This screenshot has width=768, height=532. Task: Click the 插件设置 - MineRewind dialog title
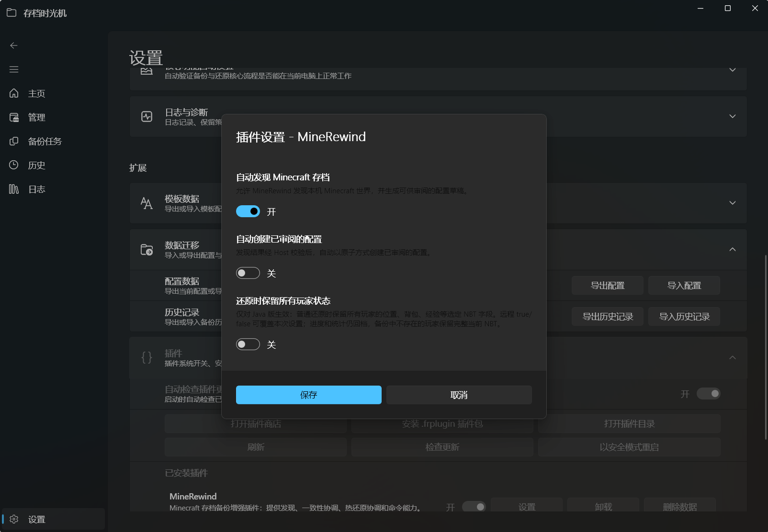(x=301, y=137)
